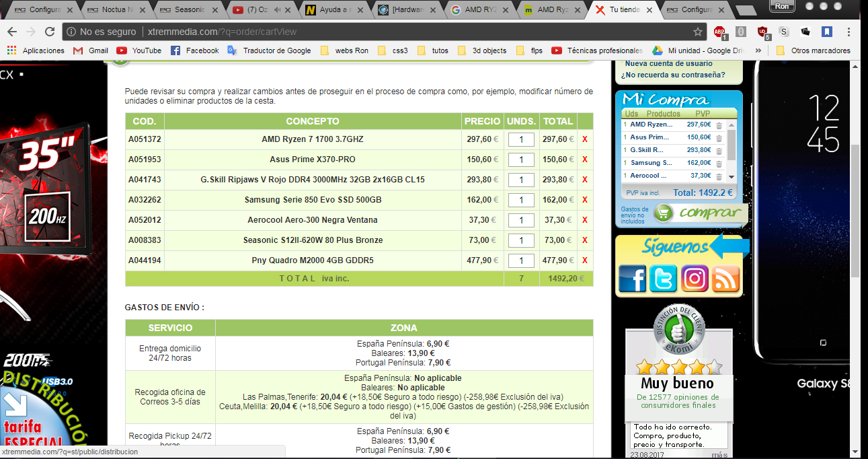
Task: Trash Asus Prim item in Mi Compra
Action: point(719,137)
